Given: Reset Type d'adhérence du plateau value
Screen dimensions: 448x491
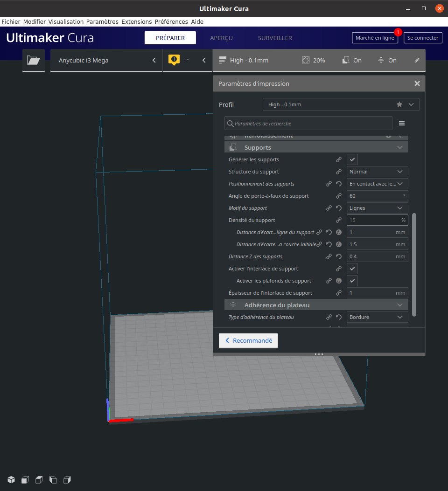Looking at the screenshot, I should [x=339, y=317].
